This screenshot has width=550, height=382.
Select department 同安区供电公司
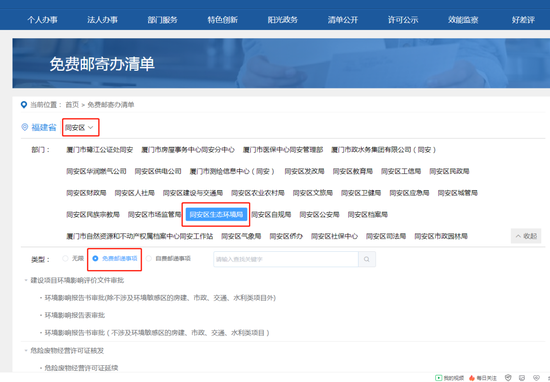point(158,171)
